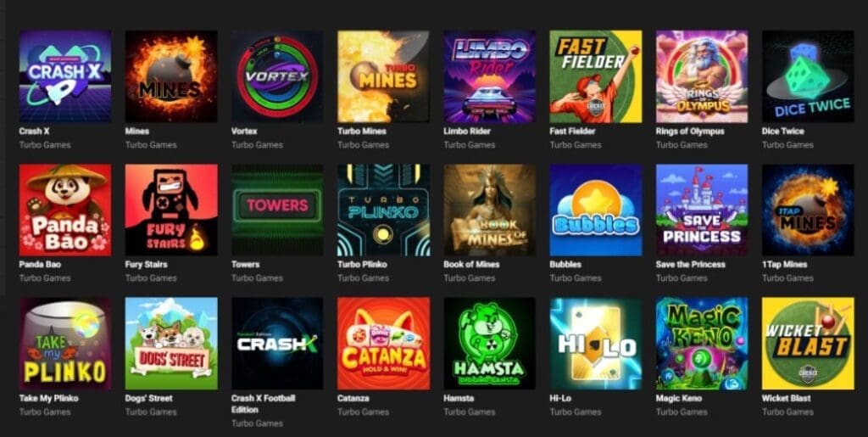The height and width of the screenshot is (437, 868).
Task: Select the Bubbles game tile
Action: click(x=596, y=210)
